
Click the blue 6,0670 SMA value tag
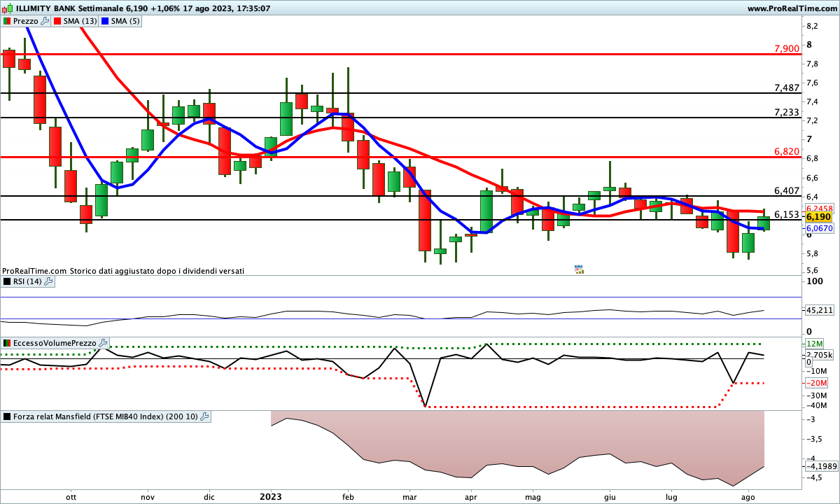[x=820, y=228]
